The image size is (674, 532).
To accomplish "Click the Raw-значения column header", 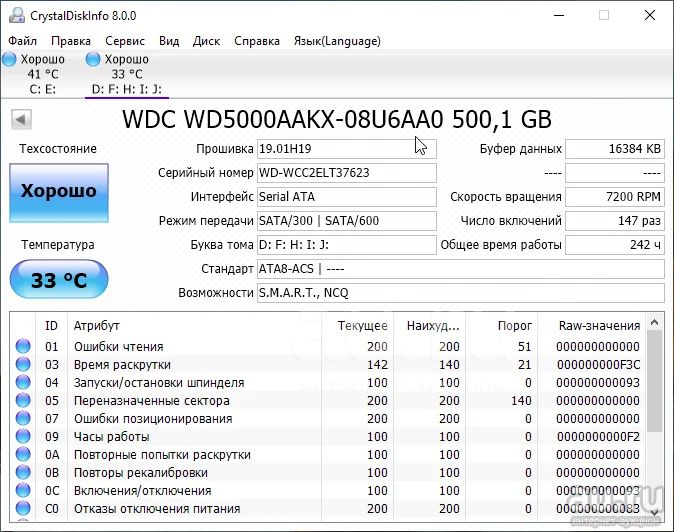I will [592, 326].
